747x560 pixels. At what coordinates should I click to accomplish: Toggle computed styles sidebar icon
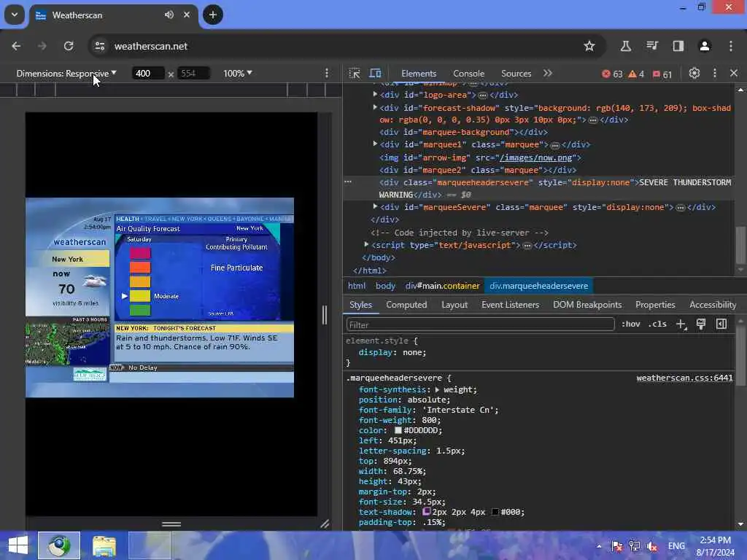click(721, 324)
